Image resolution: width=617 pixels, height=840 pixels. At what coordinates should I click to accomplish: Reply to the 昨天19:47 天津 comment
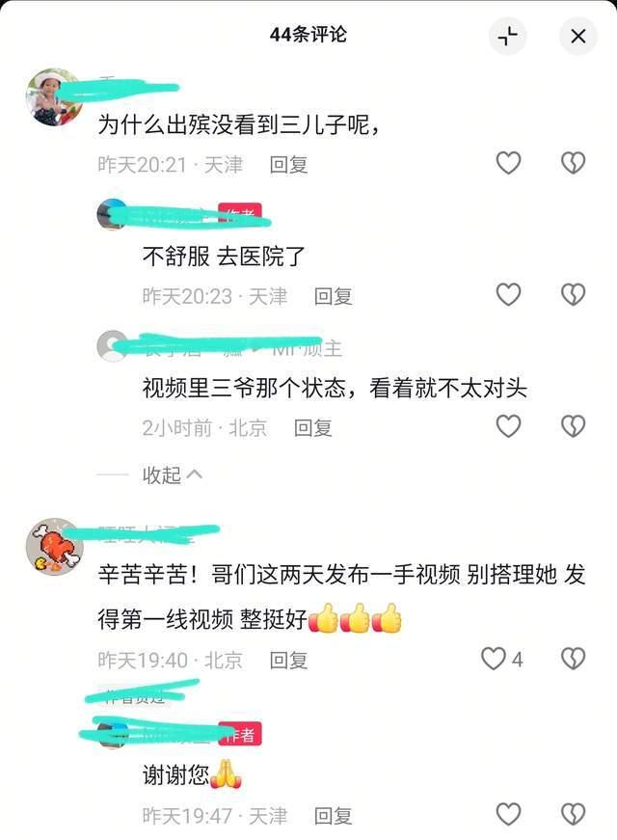tap(334, 816)
